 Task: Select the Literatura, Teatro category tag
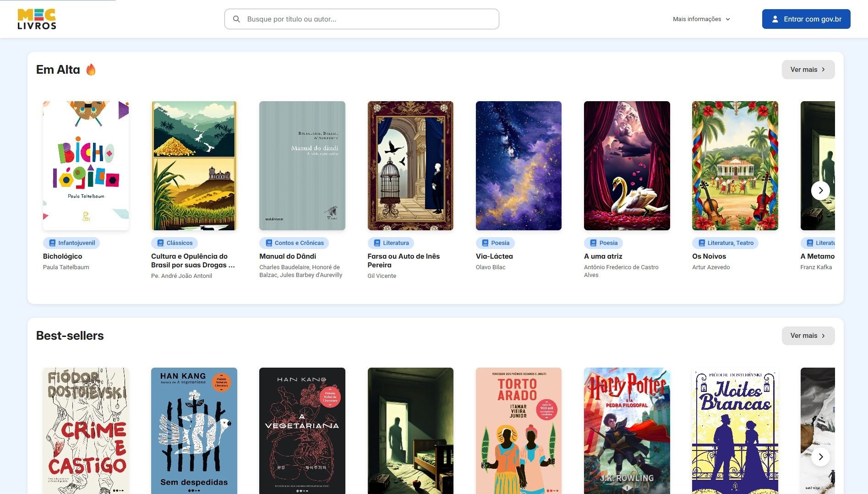point(725,243)
